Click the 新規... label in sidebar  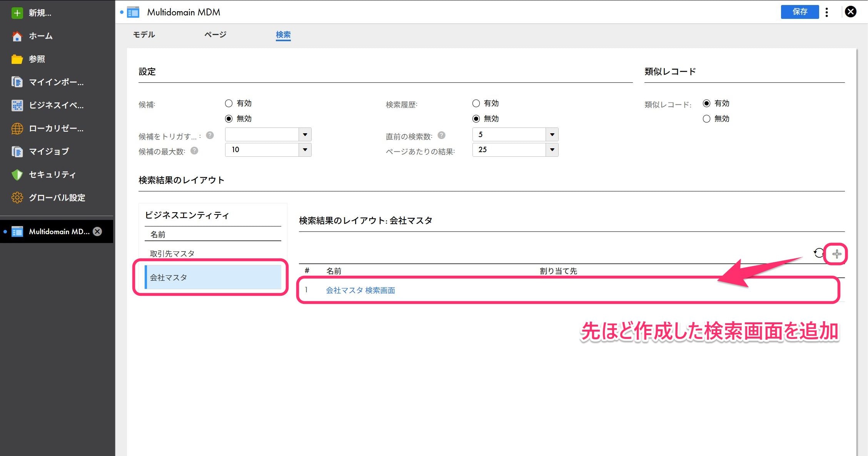[x=40, y=13]
